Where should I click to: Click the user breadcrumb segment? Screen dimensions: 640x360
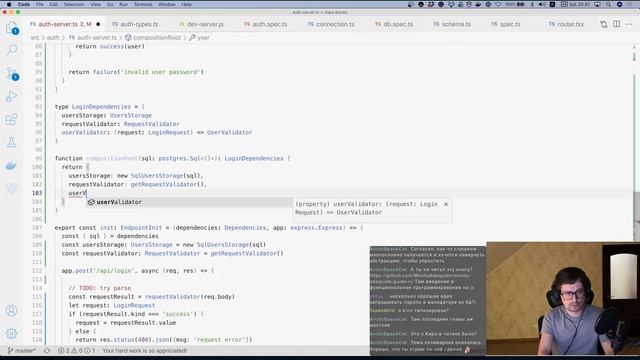point(203,38)
